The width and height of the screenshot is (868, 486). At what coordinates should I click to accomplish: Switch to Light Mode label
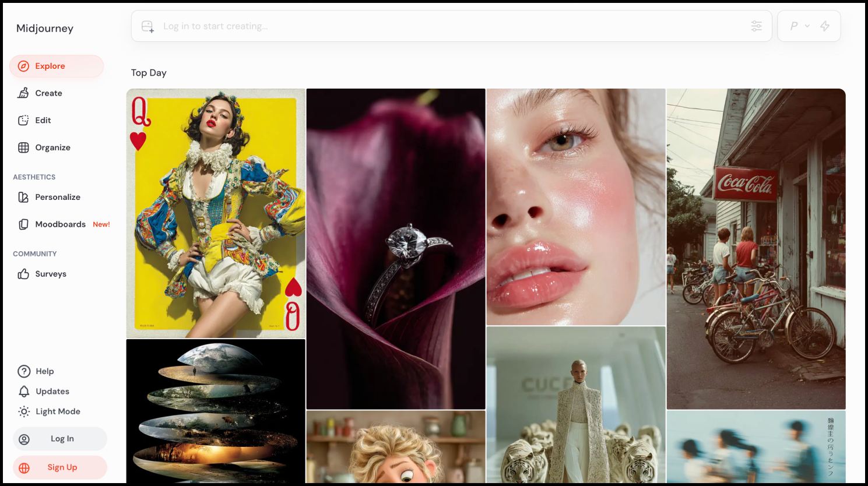58,411
